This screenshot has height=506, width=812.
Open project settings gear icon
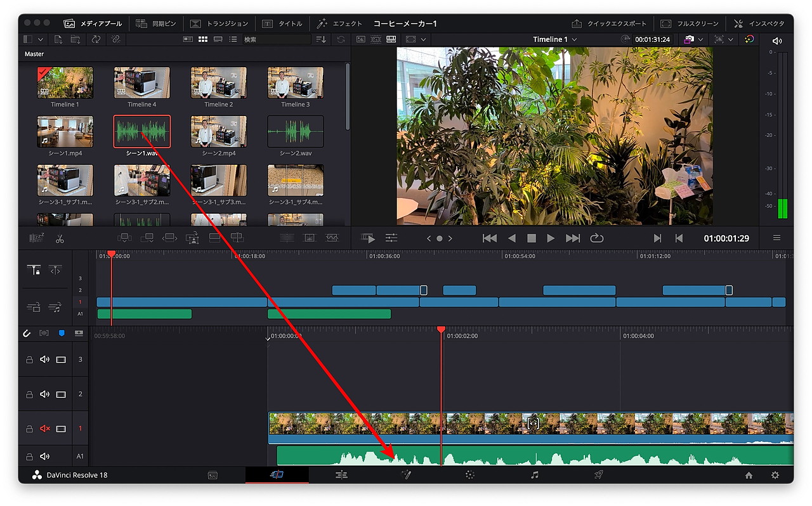coord(775,476)
